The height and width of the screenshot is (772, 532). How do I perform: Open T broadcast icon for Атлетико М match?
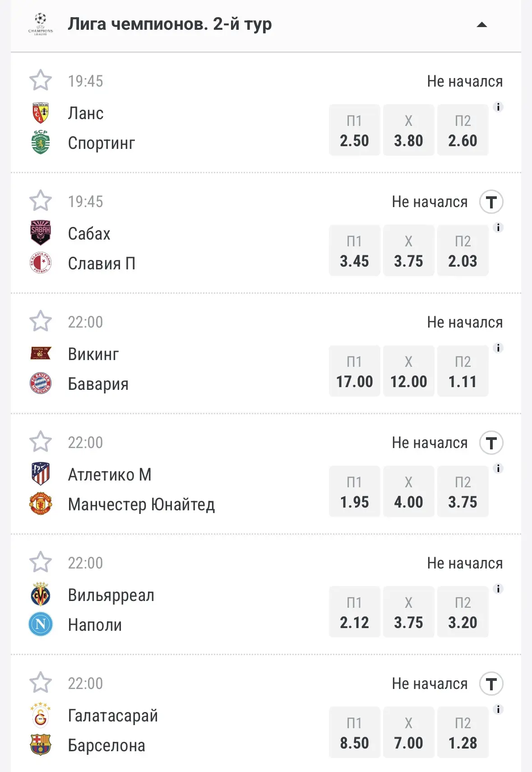[x=491, y=443]
